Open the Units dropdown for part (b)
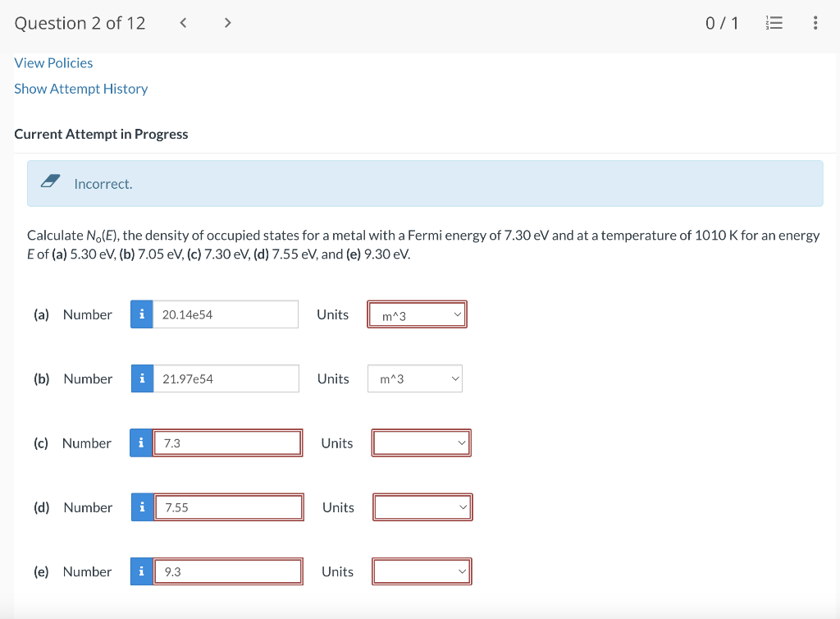The width and height of the screenshot is (840, 619). [414, 378]
